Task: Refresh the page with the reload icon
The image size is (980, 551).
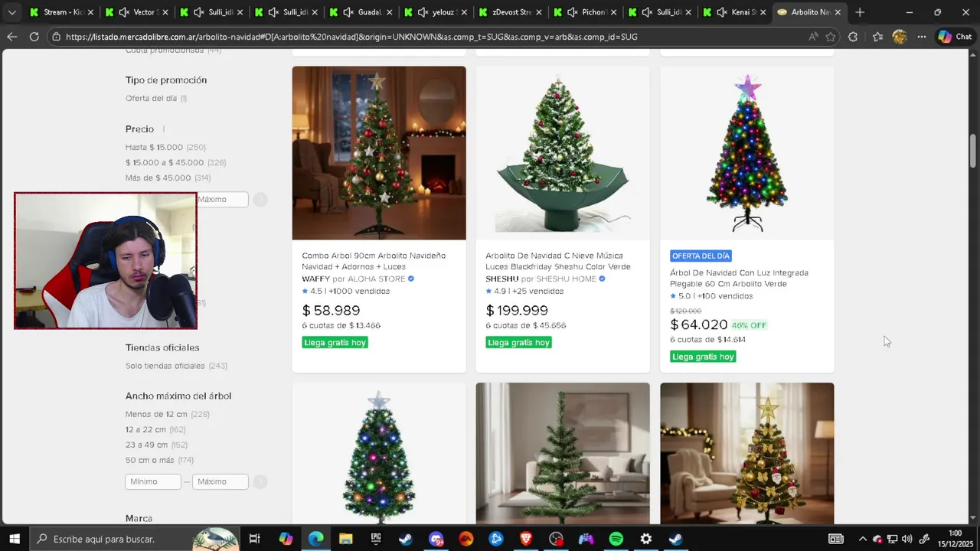Action: point(34,37)
